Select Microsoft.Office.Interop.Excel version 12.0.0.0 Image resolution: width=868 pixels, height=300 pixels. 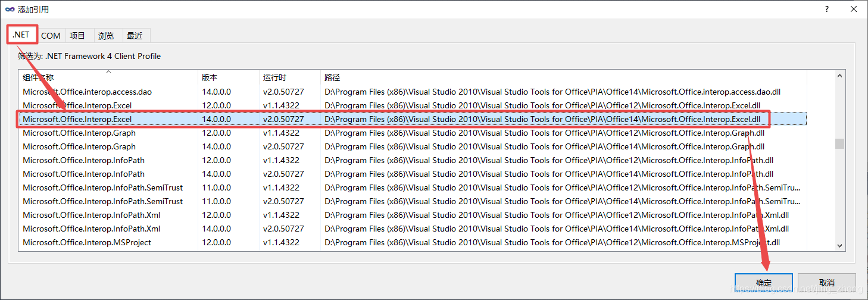pyautogui.click(x=413, y=105)
